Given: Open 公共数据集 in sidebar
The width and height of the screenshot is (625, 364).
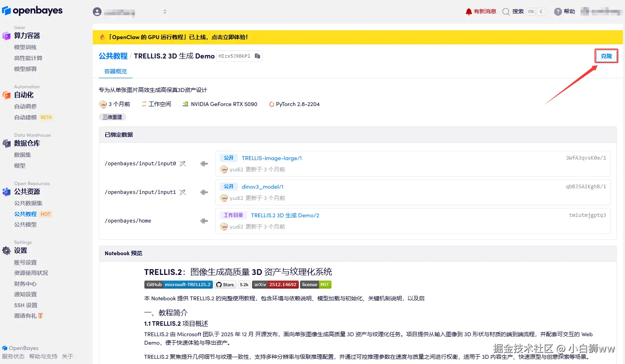Looking at the screenshot, I should pos(28,203).
